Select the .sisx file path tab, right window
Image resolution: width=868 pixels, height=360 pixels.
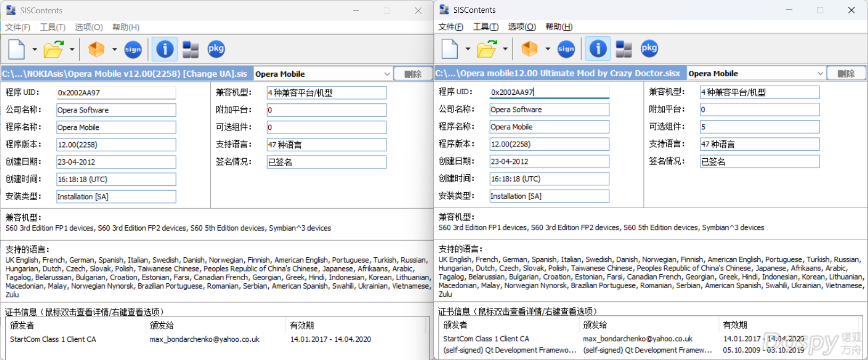(560, 73)
